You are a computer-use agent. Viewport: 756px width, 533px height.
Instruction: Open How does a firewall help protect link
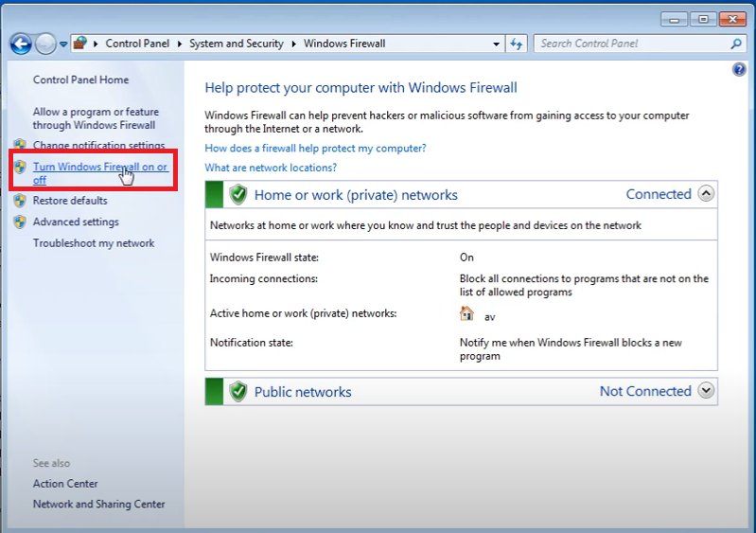click(315, 149)
